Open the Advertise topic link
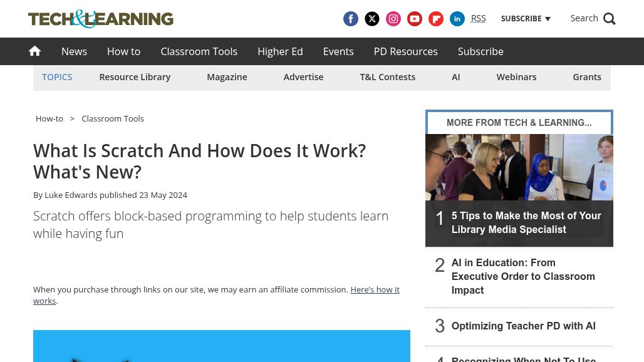The width and height of the screenshot is (644, 362). click(303, 77)
